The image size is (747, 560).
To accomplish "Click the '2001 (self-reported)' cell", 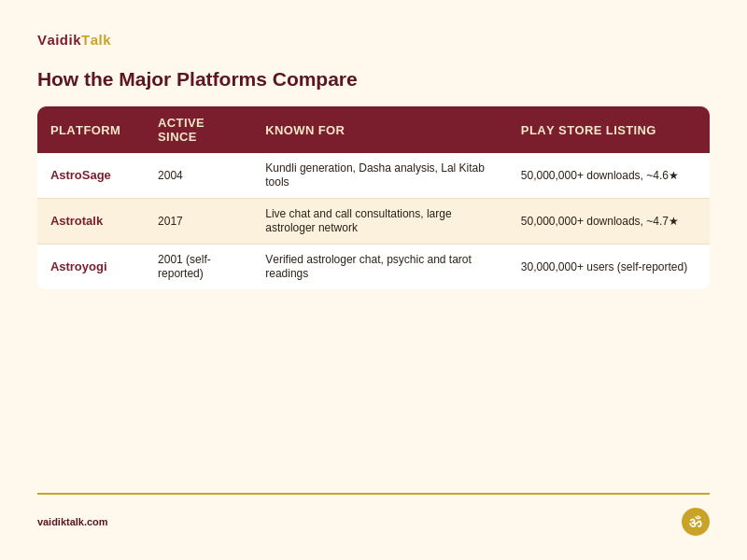I will (184, 266).
